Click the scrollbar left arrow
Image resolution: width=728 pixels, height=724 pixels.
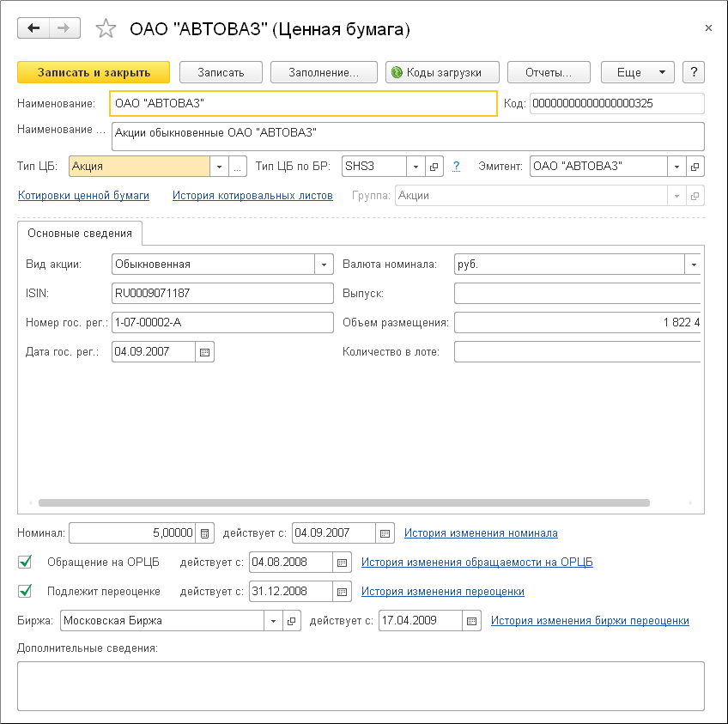[31, 503]
